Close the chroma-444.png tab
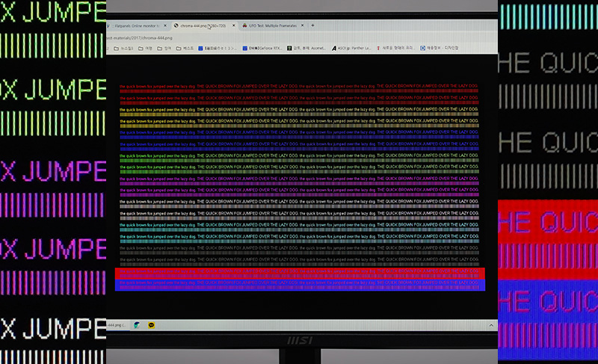Viewport: 598px width, 364px height. [234, 25]
